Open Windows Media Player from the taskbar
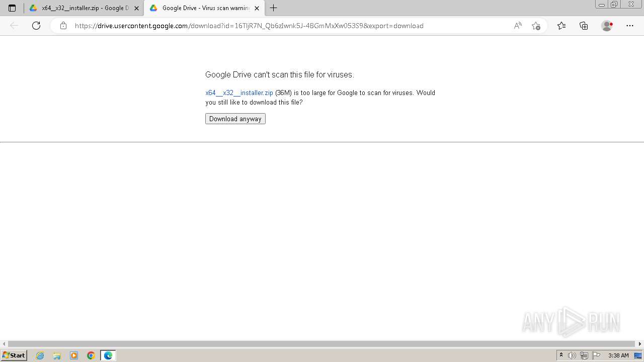 pos(74,355)
